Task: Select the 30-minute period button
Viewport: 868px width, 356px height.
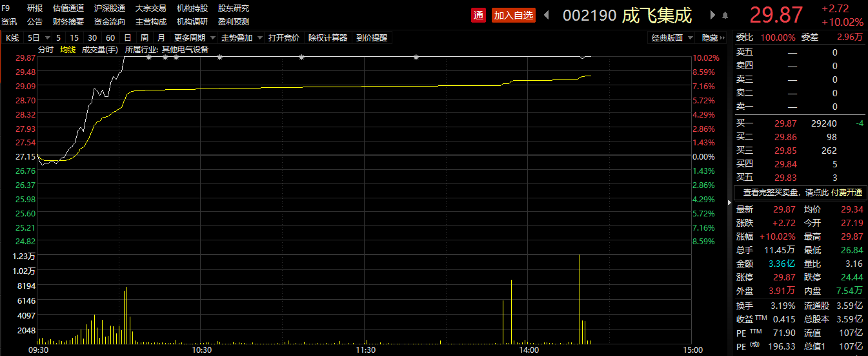Action: tap(92, 37)
